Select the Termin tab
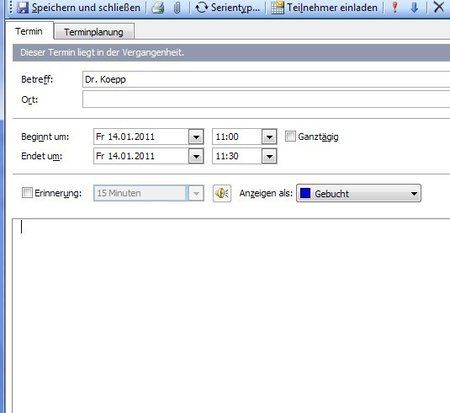Screen dimensions: 450x413 (29, 31)
